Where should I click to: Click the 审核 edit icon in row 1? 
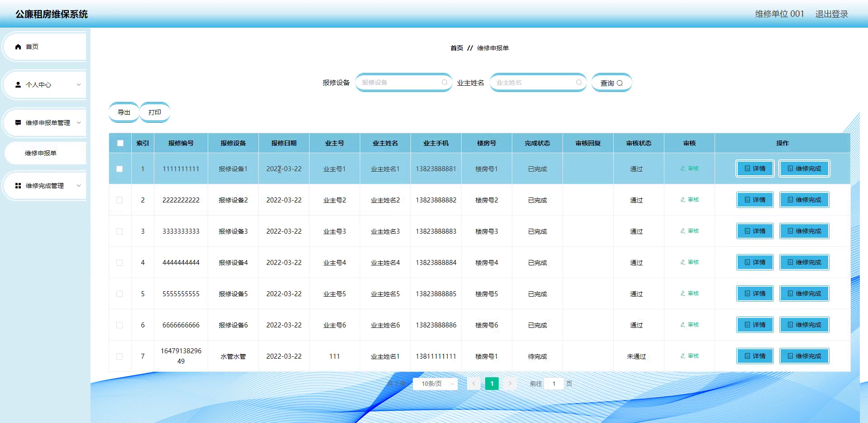(x=683, y=168)
